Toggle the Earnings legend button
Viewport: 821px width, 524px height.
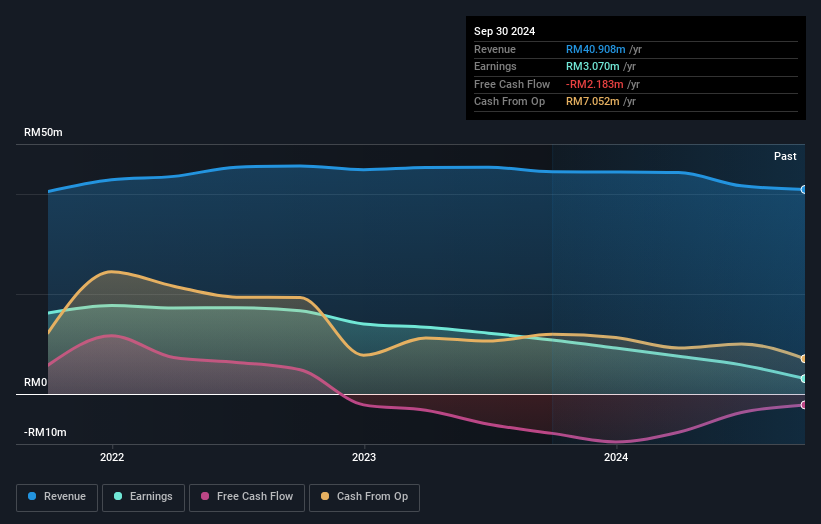coord(143,497)
